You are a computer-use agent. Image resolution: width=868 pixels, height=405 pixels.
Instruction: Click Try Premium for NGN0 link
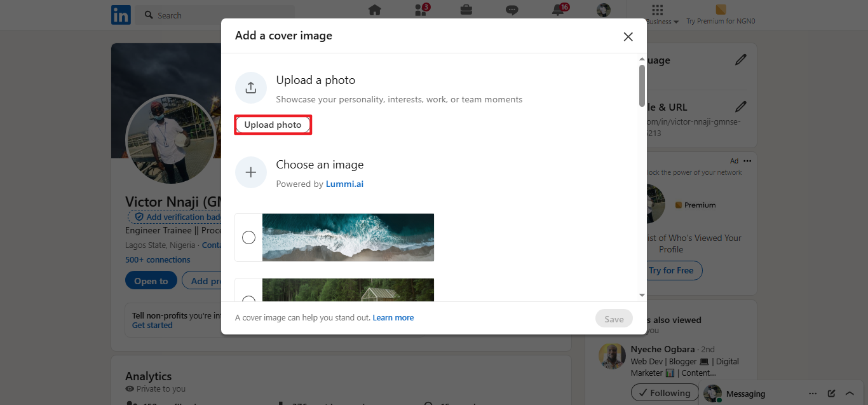(x=721, y=21)
